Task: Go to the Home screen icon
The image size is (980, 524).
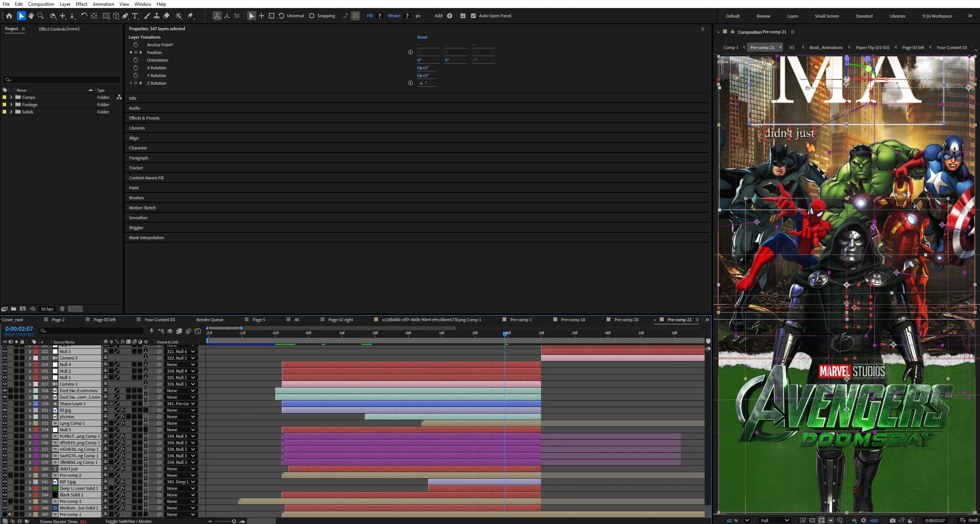Action: [x=9, y=16]
